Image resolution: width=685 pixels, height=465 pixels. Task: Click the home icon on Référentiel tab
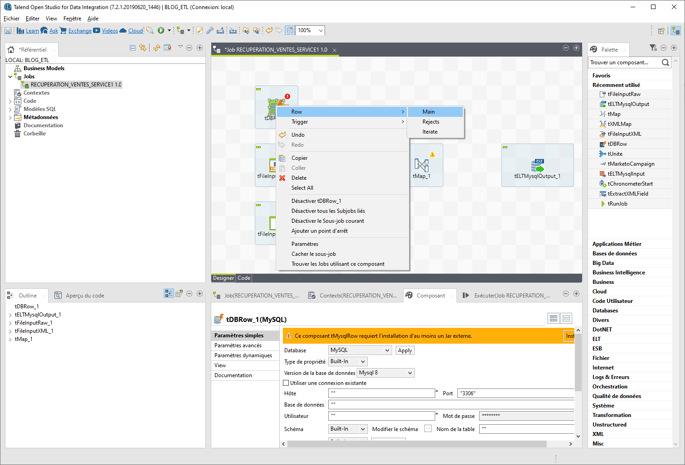click(11, 49)
